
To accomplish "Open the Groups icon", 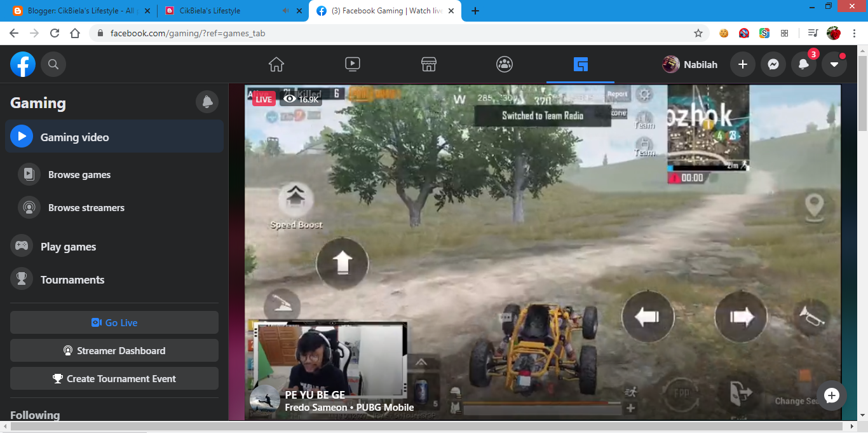I will (x=505, y=64).
